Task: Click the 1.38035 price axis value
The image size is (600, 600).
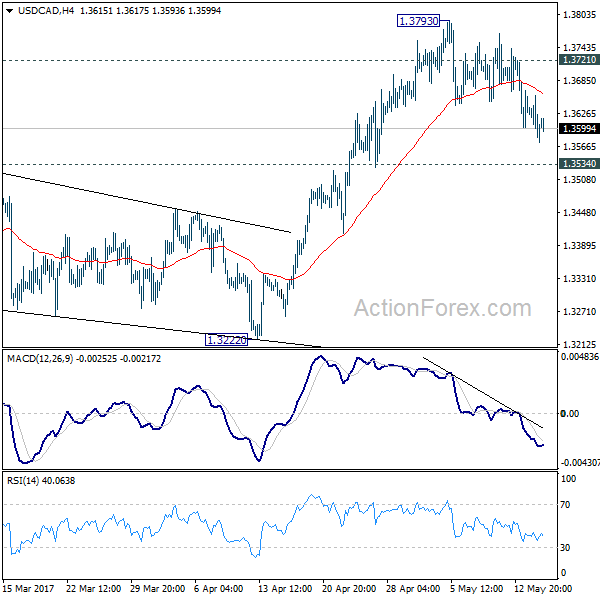Action: 579,15
